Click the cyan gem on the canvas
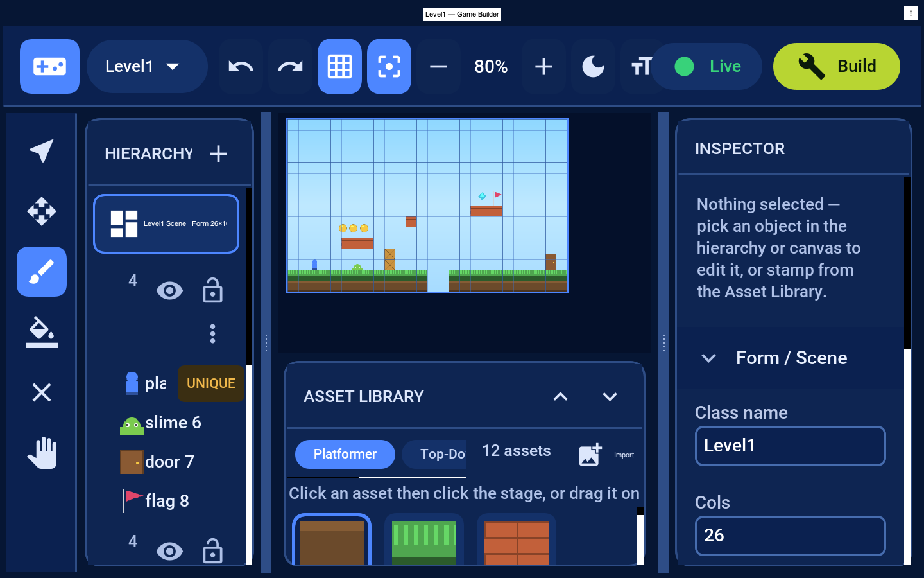The width and height of the screenshot is (924, 578). click(x=482, y=196)
